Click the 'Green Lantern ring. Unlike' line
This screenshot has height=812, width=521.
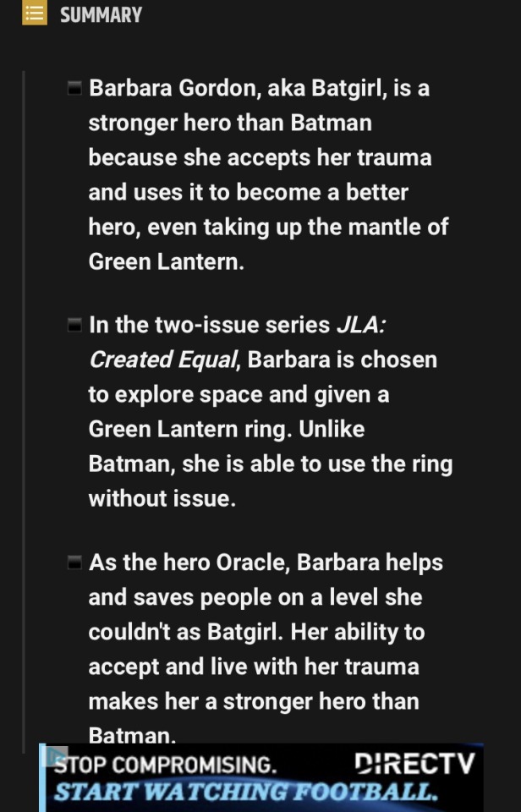pyautogui.click(x=226, y=429)
